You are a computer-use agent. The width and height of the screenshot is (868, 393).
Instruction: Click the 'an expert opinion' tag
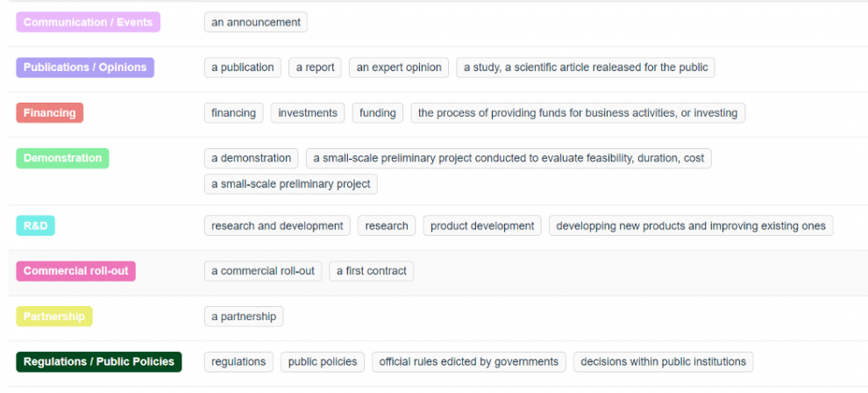[x=399, y=68]
